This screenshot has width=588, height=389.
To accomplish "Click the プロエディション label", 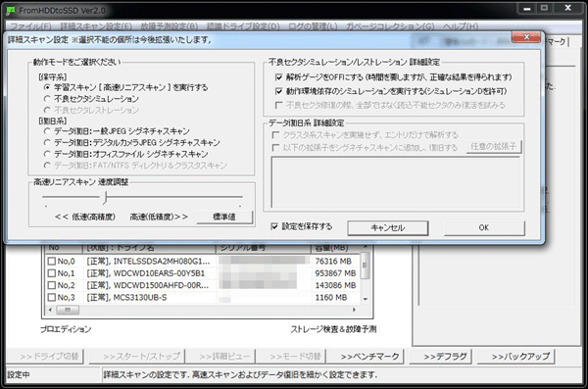I will click(x=66, y=329).
